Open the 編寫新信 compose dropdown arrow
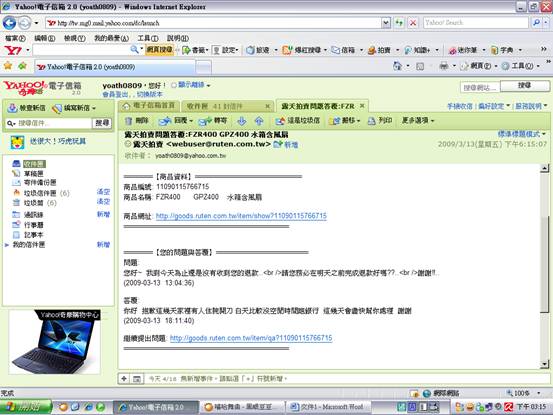 click(94, 108)
